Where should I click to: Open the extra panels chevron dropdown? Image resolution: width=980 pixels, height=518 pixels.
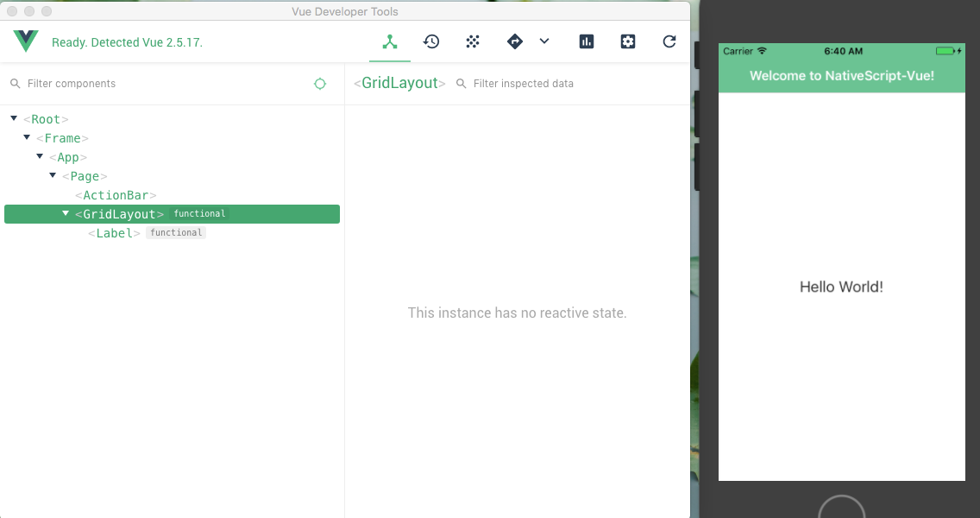543,41
